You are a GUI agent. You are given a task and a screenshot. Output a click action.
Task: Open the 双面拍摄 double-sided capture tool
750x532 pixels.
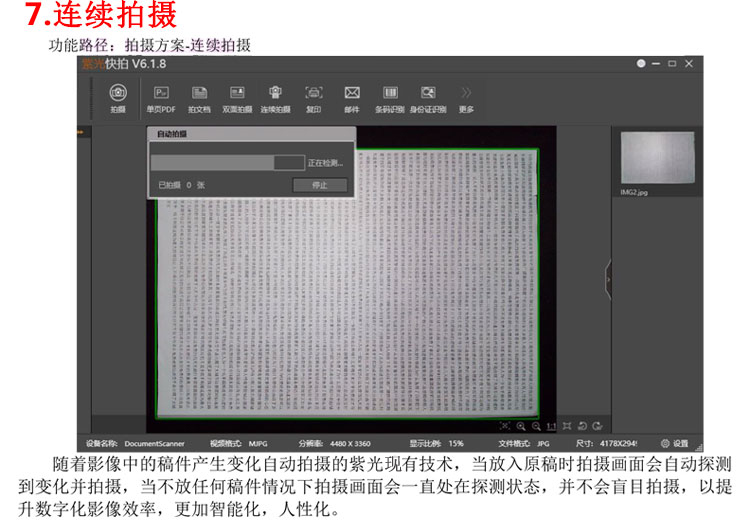point(237,94)
